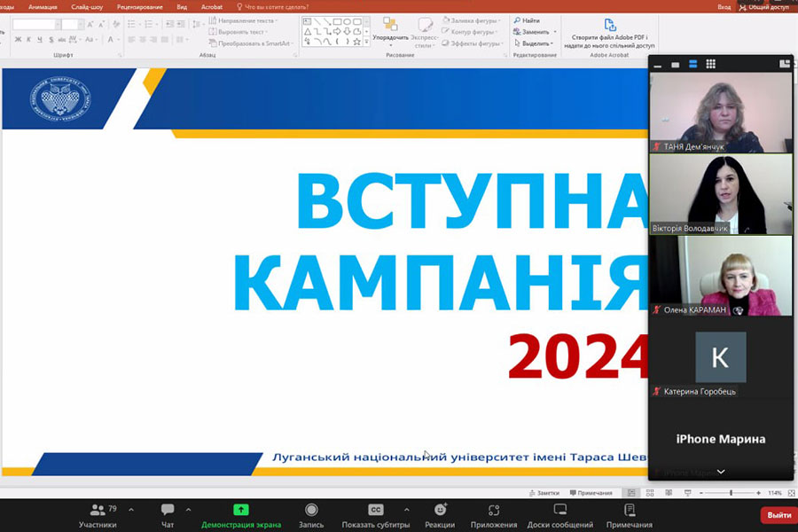
Task: Toggle italic К formatting
Action: (x=28, y=39)
